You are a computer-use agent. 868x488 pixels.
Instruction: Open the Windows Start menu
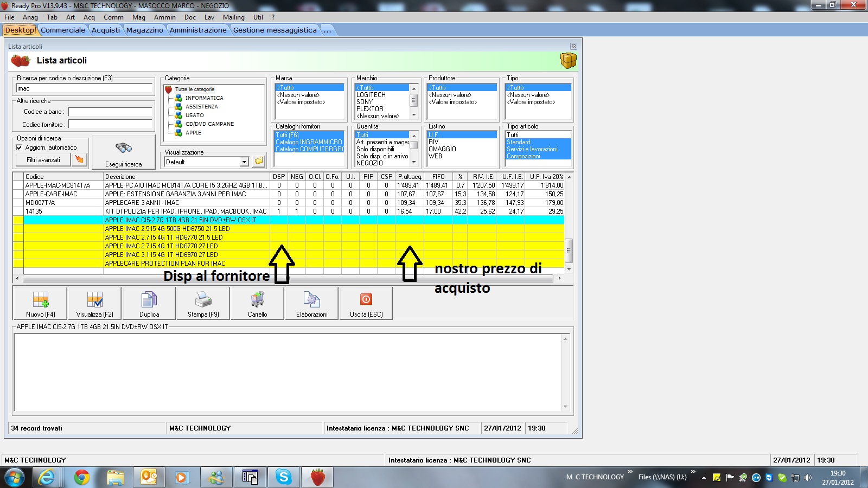click(15, 477)
